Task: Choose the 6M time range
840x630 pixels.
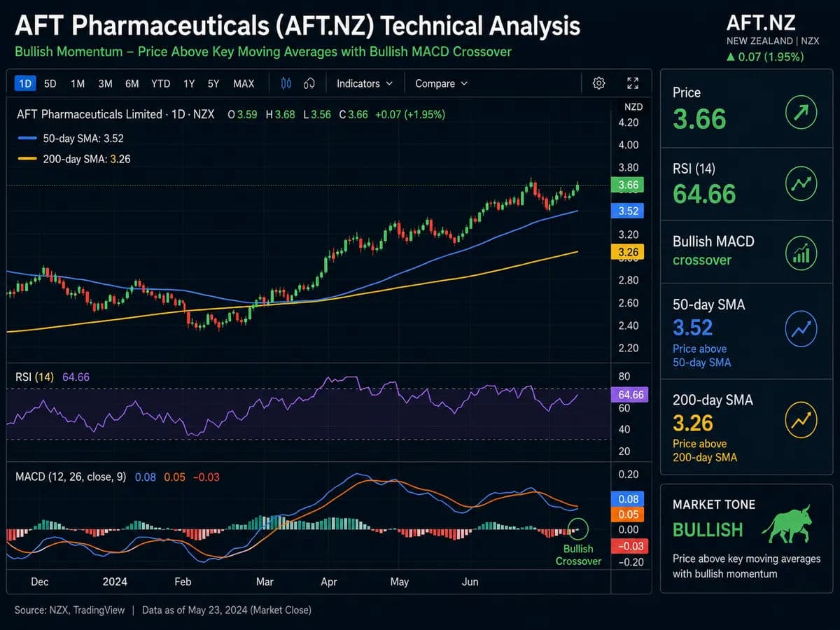Action: (132, 83)
